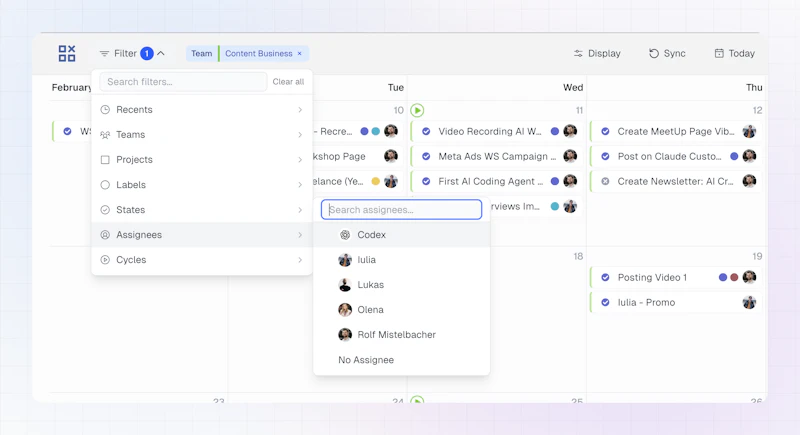Expand Recents using its right chevron
Viewport: 800px width, 435px height.
[x=300, y=110]
